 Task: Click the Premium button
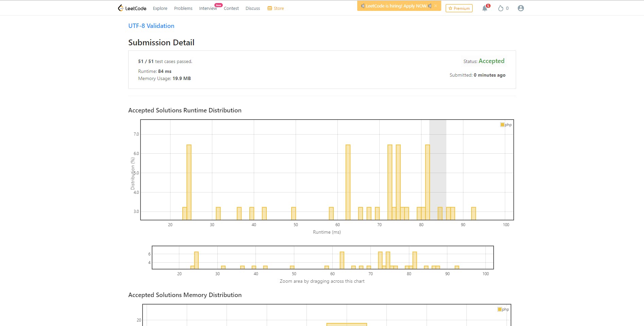pos(459,8)
